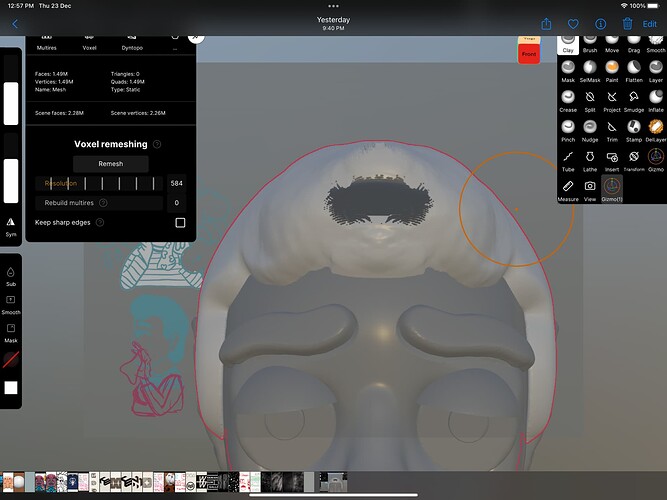Toggle Smooth mode in left sidebar
Image resolution: width=667 pixels, height=500 pixels.
pyautogui.click(x=11, y=305)
